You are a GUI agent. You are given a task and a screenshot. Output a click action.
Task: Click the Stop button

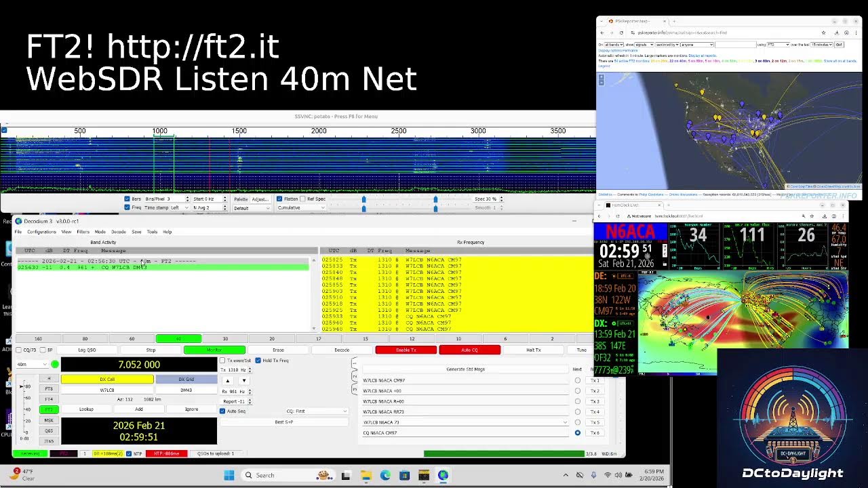tap(151, 350)
